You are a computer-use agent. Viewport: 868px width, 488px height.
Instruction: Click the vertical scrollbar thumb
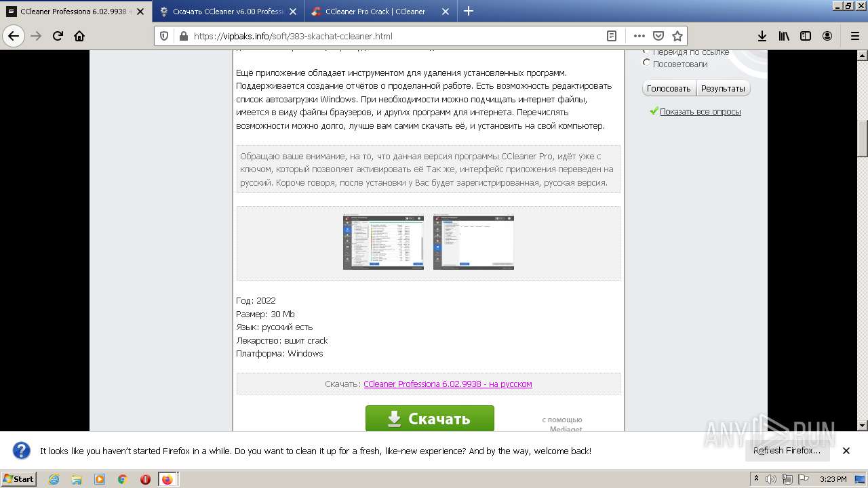click(x=863, y=139)
